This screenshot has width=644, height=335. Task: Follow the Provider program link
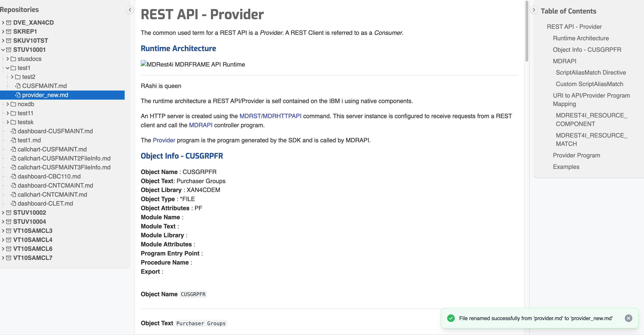tap(164, 140)
